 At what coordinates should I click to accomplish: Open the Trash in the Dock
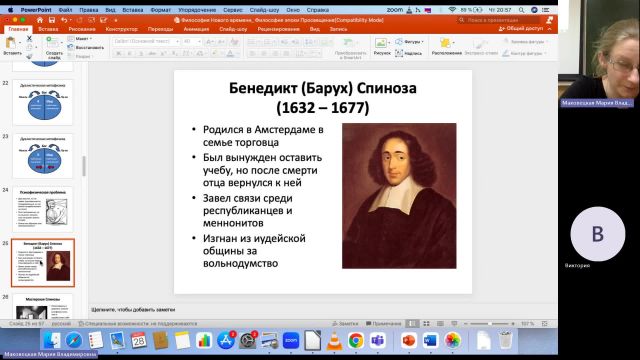(505, 340)
